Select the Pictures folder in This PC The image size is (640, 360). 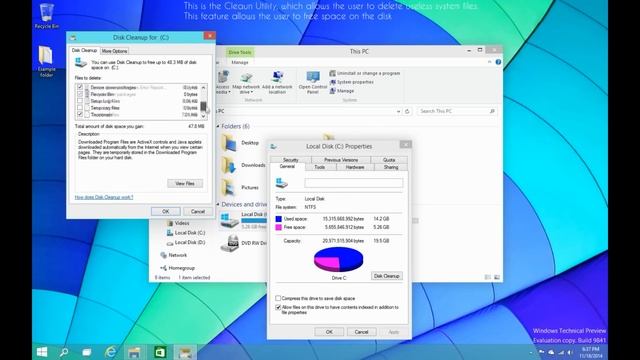click(240, 187)
